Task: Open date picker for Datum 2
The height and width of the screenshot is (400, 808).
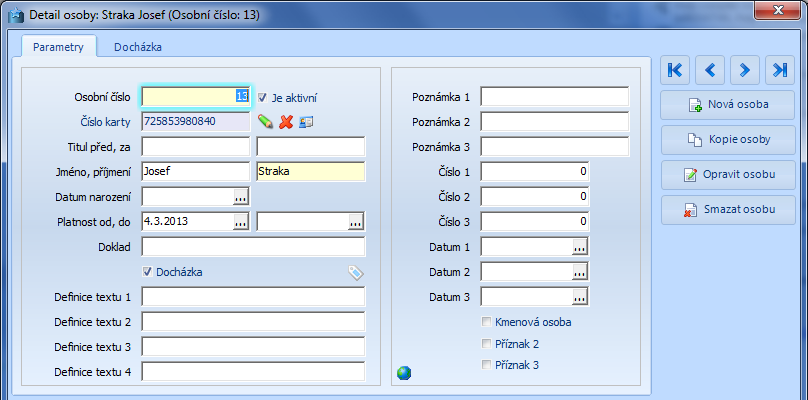Action: pos(580,272)
